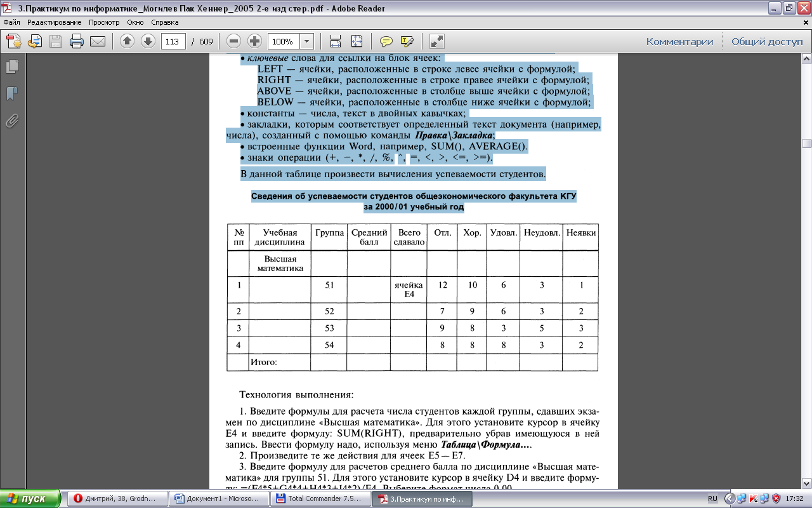Click the table cell ячейка E4
This screenshot has height=508, width=812.
click(409, 290)
